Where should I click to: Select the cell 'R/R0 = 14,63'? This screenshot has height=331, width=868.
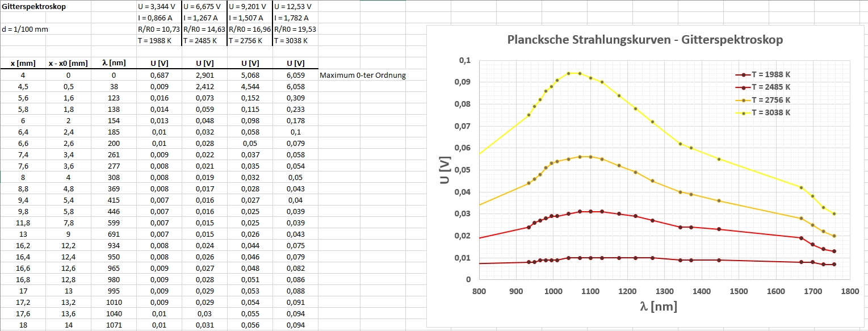click(x=204, y=29)
